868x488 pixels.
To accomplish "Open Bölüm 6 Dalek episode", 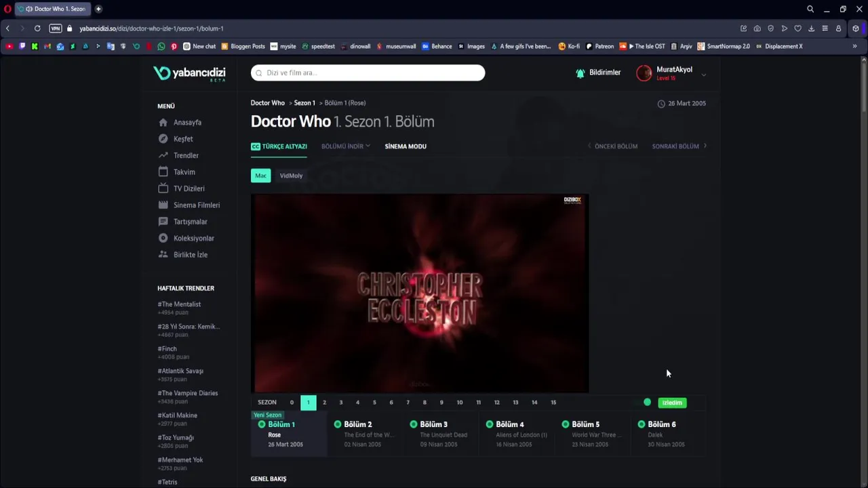I will tap(667, 434).
